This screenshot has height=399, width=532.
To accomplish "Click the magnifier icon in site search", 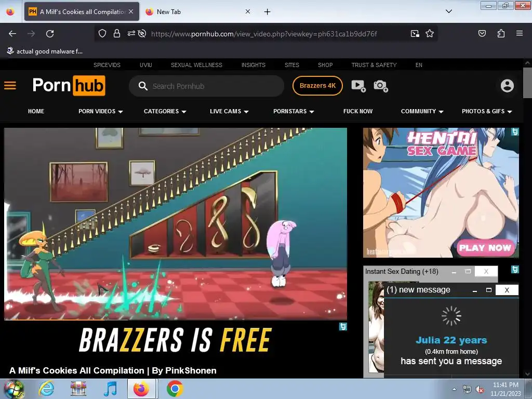I will (x=143, y=86).
